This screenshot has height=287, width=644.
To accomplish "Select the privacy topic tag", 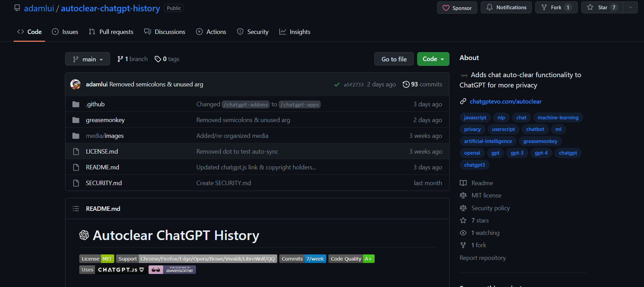I will 472,129.
